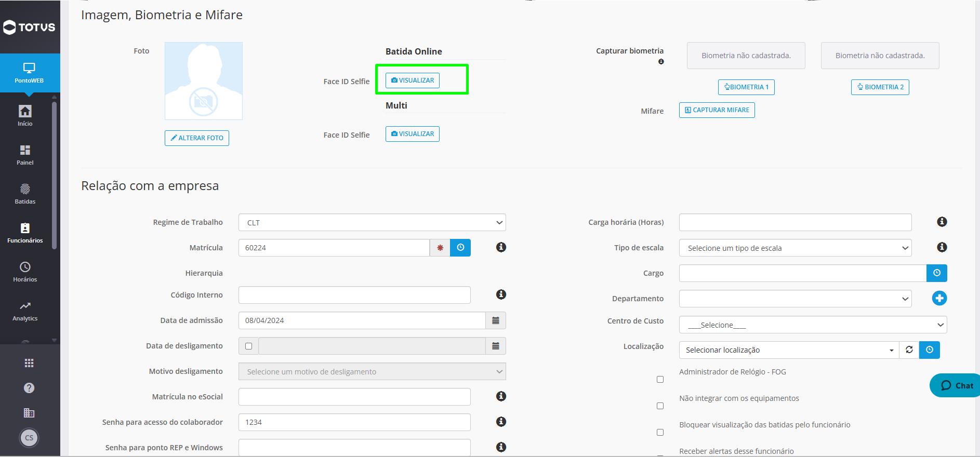Open the apps grid icon

(29, 363)
